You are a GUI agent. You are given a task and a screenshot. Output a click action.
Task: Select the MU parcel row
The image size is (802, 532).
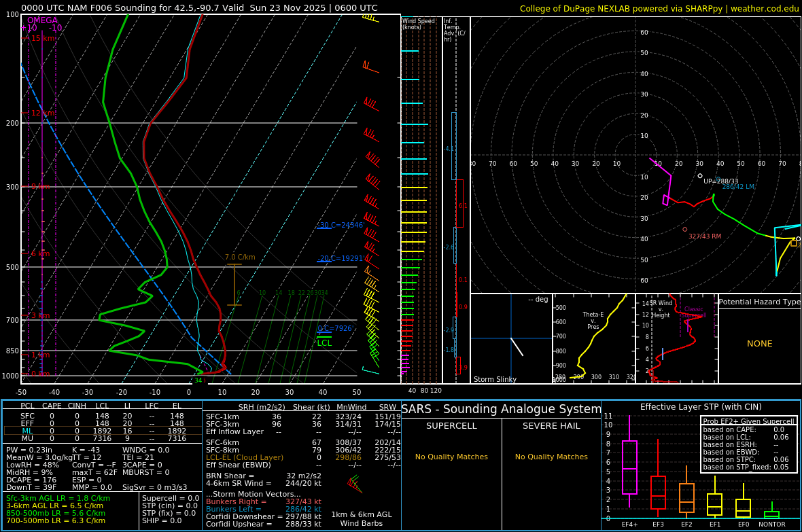tap(103, 438)
